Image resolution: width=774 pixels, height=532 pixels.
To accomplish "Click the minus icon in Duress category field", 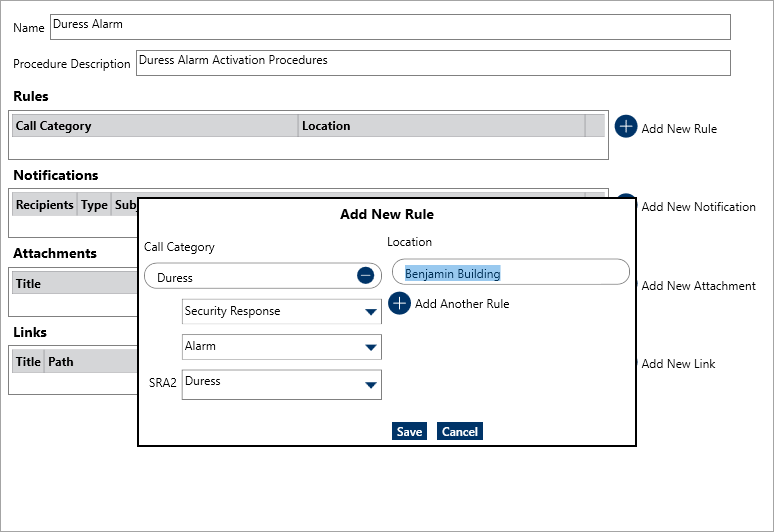I will pyautogui.click(x=365, y=276).
